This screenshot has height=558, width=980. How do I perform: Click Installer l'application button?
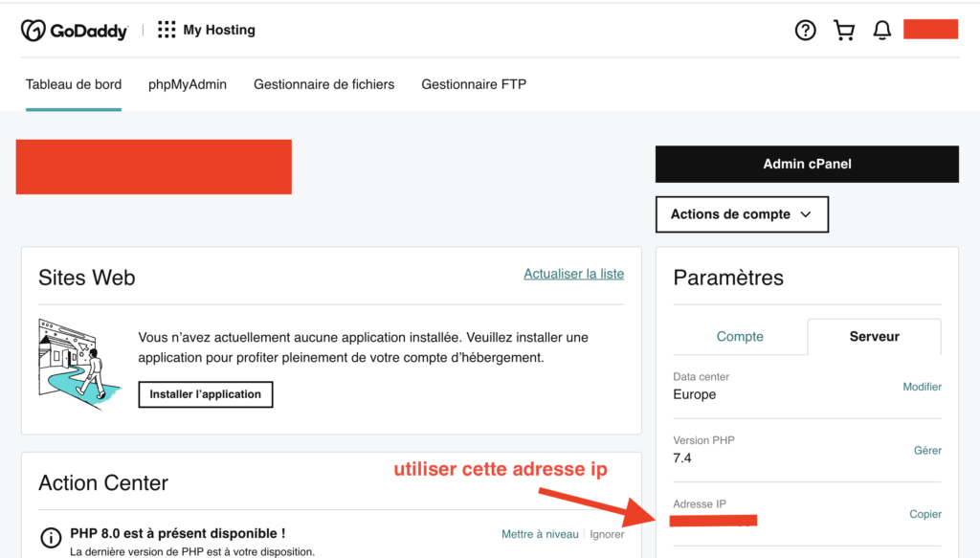pos(206,394)
